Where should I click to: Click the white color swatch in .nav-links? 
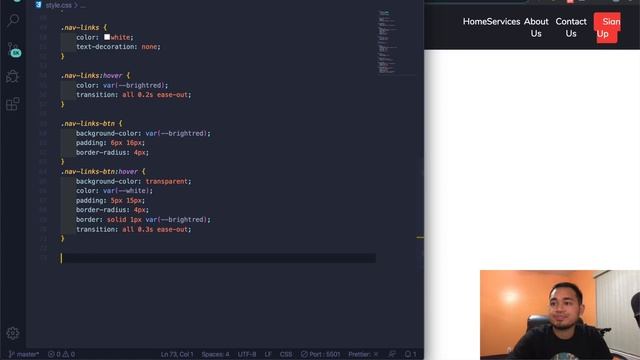point(107,37)
